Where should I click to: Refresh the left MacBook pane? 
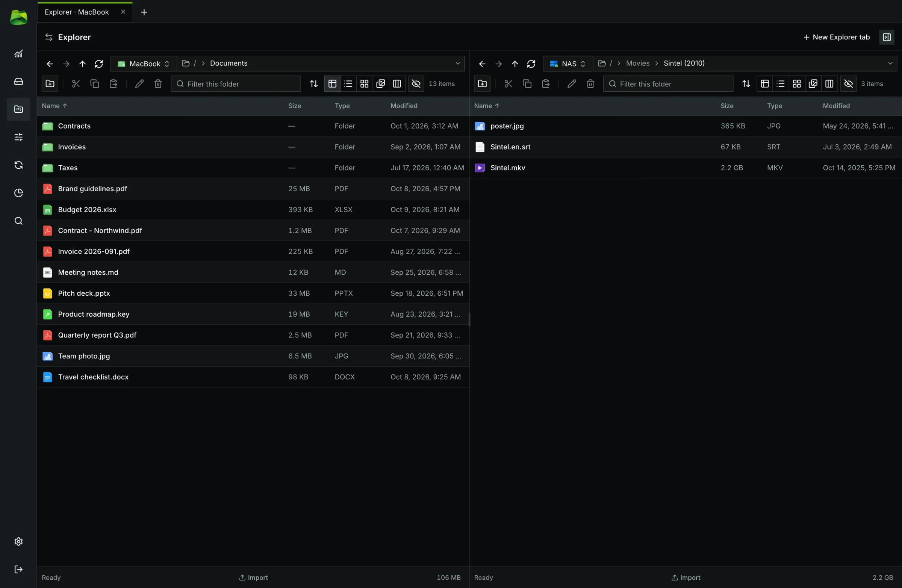(x=98, y=63)
